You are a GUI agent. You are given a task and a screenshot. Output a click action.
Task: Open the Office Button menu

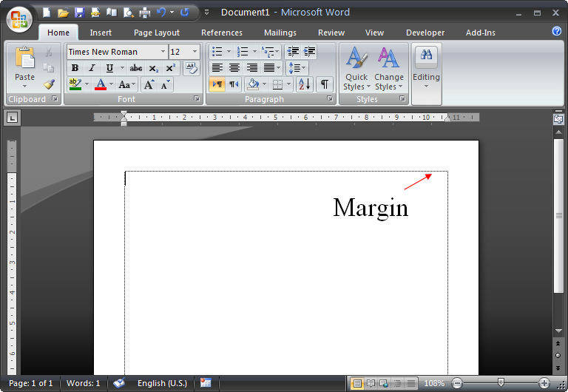[19, 18]
